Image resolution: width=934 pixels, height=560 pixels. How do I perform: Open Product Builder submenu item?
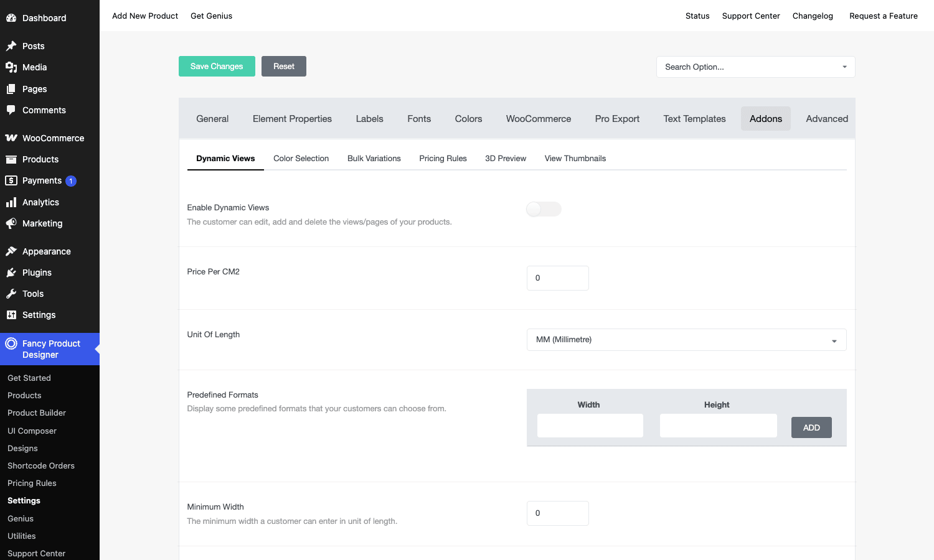pos(37,413)
